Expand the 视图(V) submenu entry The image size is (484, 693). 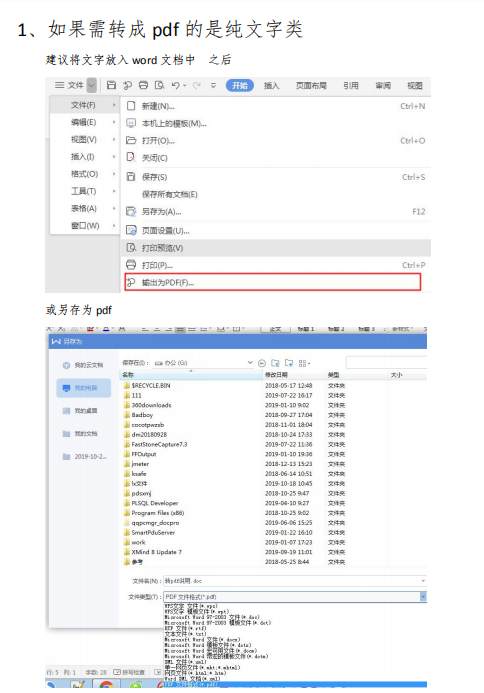[84, 140]
